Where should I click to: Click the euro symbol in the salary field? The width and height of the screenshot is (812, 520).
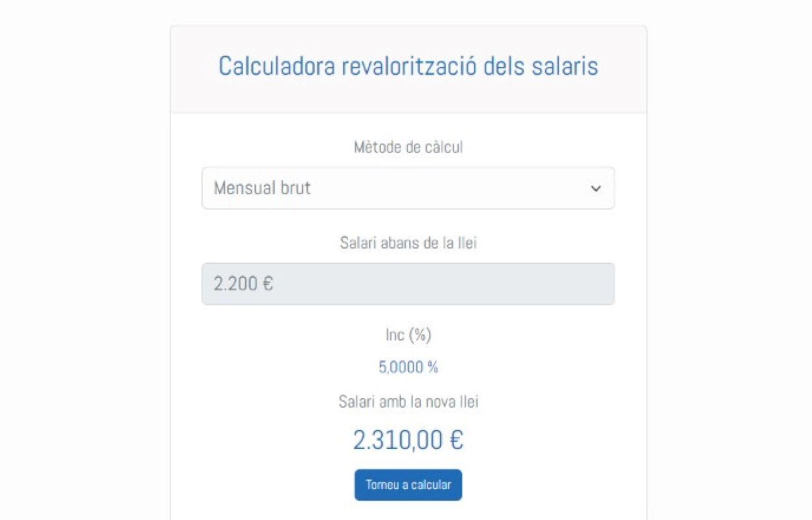[267, 284]
